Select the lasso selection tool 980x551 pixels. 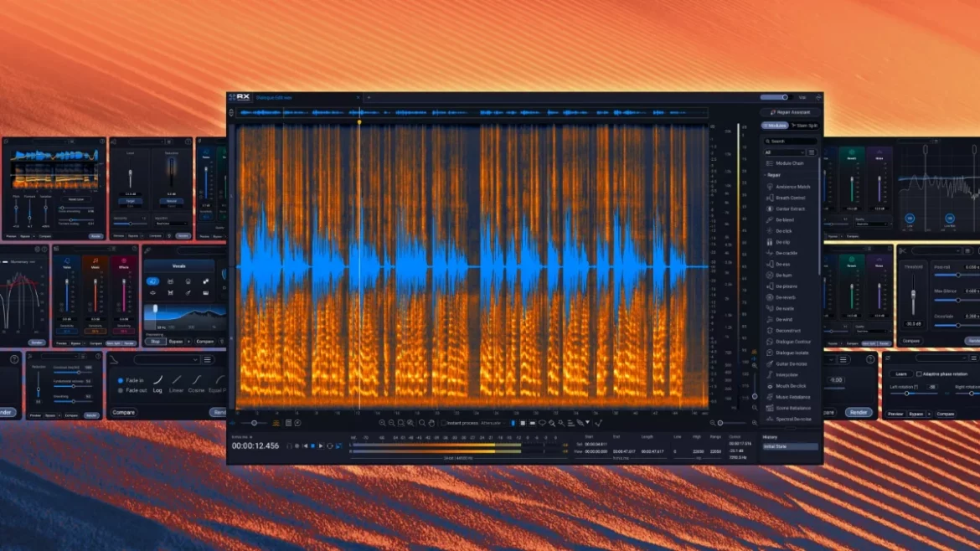point(542,423)
